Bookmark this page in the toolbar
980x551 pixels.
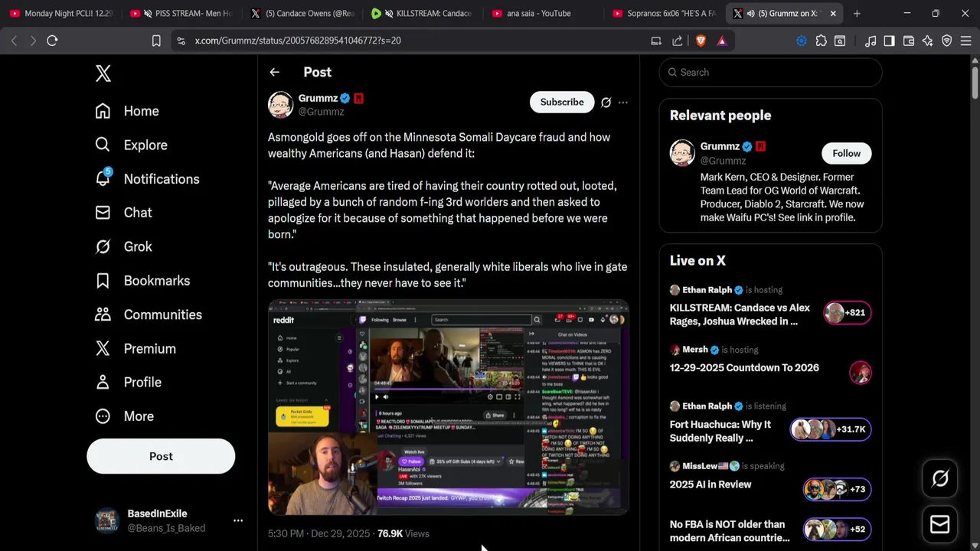(x=156, y=41)
